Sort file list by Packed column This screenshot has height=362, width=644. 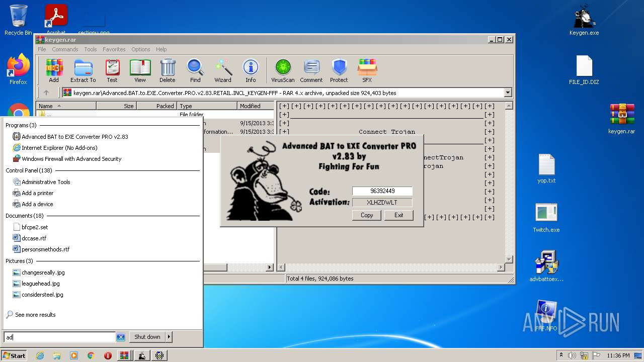(x=156, y=106)
